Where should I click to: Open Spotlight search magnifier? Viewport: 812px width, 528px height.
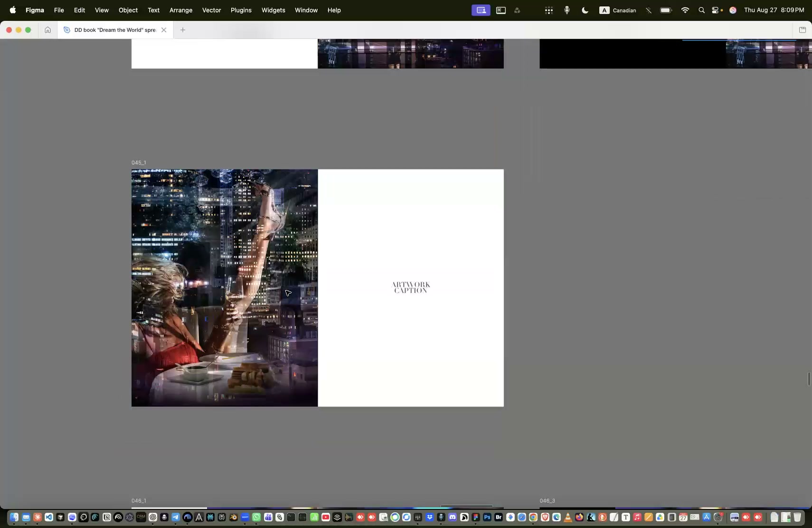tap(701, 10)
